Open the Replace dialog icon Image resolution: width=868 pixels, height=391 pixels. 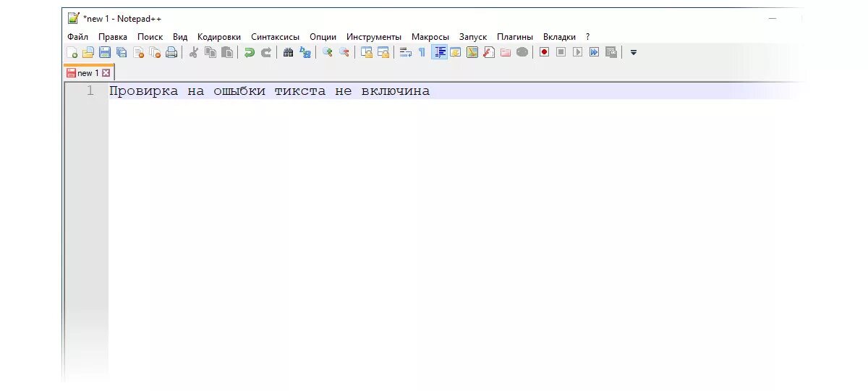(x=305, y=52)
